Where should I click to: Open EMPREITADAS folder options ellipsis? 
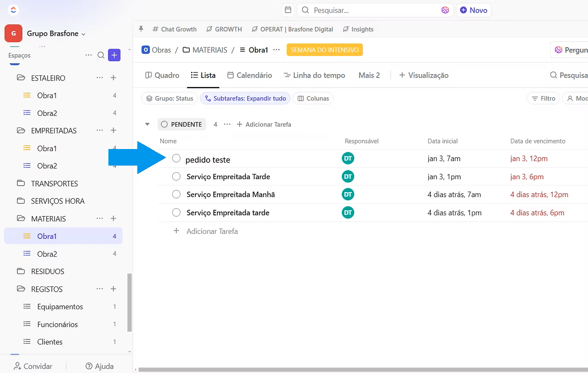click(100, 131)
